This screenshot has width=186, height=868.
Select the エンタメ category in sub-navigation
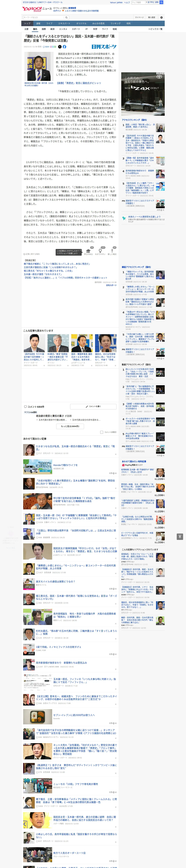pos(63,29)
